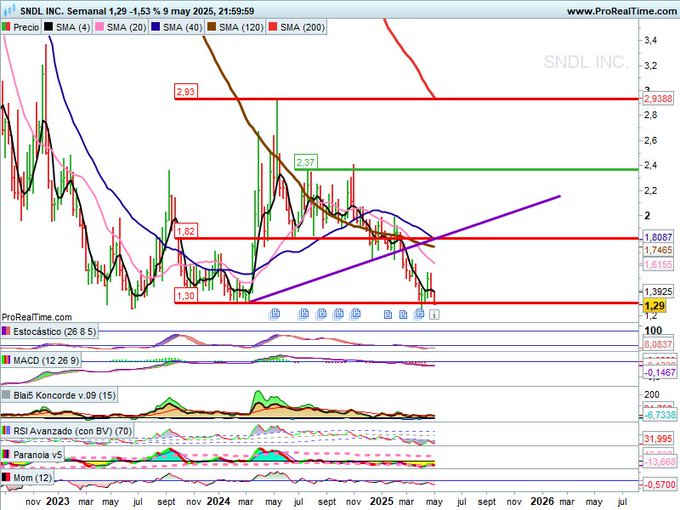
Task: Click the chart icon beside SNDL INC. title
Action: [x=10, y=10]
